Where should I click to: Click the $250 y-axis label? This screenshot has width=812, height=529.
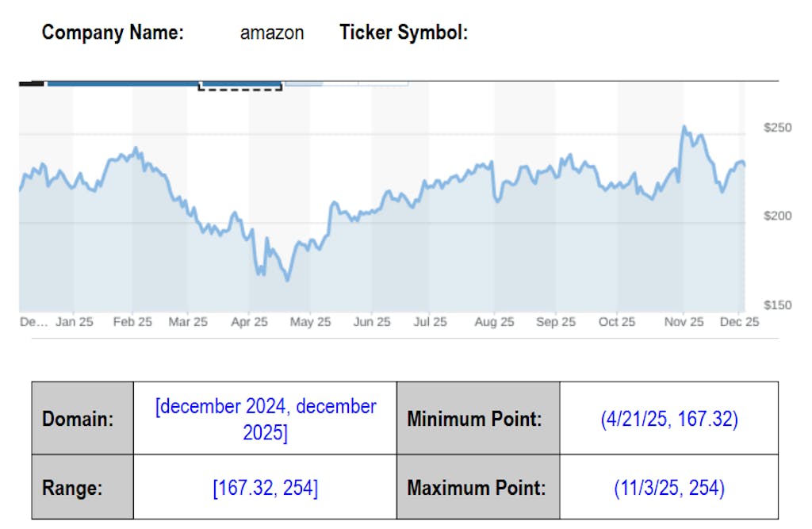[777, 127]
